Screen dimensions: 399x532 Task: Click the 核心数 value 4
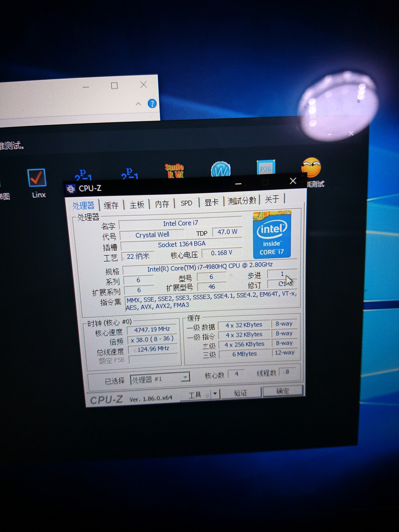[x=236, y=374]
